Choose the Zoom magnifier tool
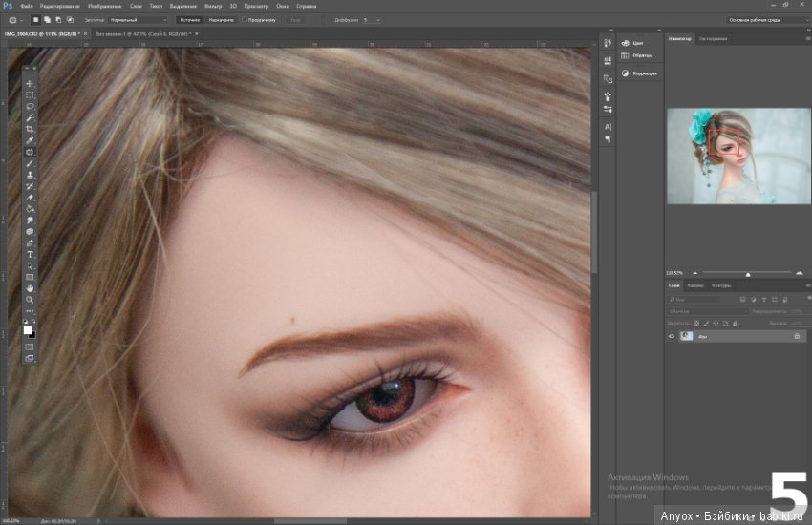The image size is (812, 525). coord(30,300)
